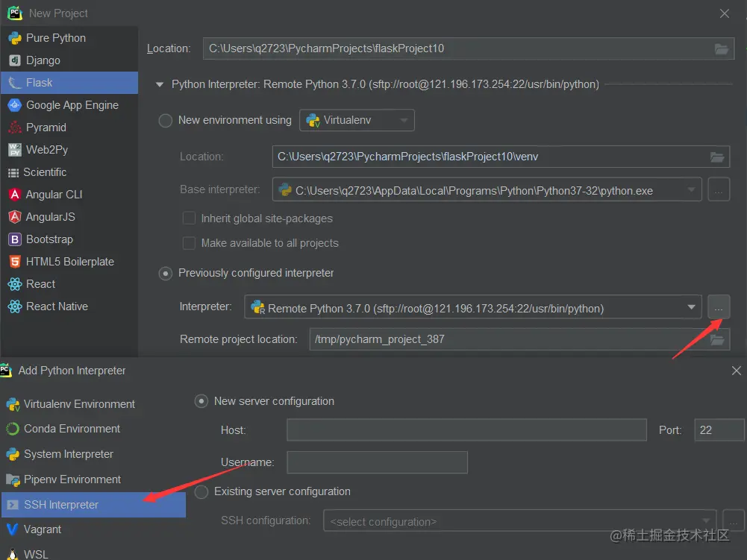
Task: Select Existing server configuration radio button
Action: tap(201, 492)
